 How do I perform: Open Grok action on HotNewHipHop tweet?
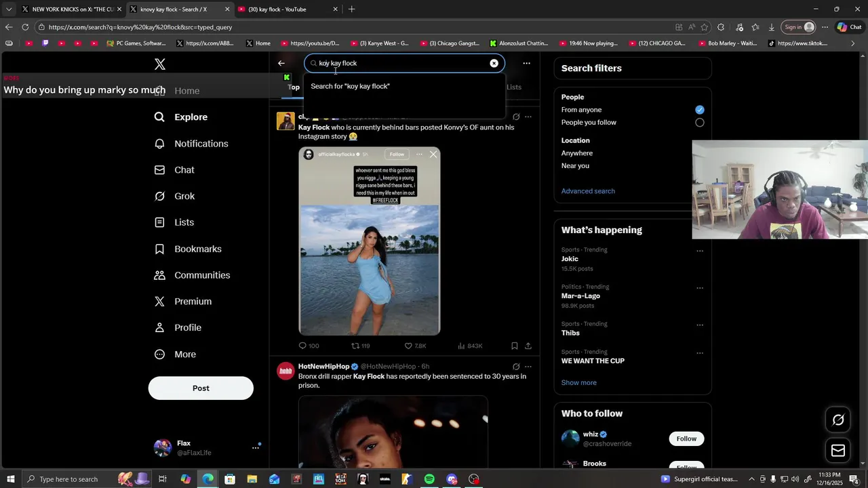pyautogui.click(x=516, y=367)
